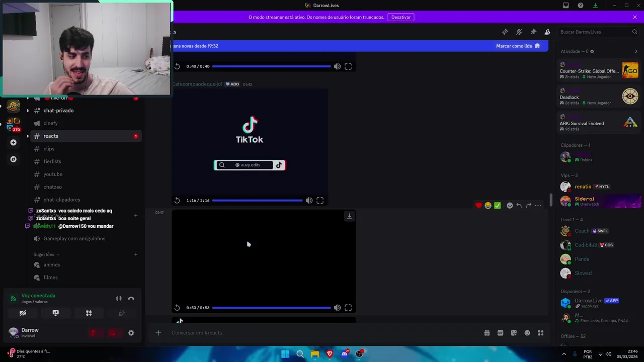This screenshot has height=362, width=644.
Task: Open the soundboard icon in voice panel
Action: point(121,313)
